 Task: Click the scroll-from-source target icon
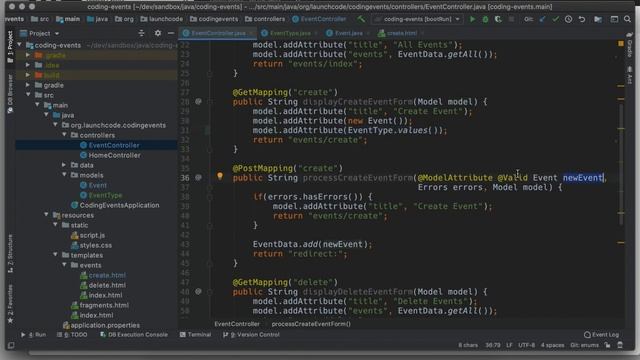click(x=141, y=33)
